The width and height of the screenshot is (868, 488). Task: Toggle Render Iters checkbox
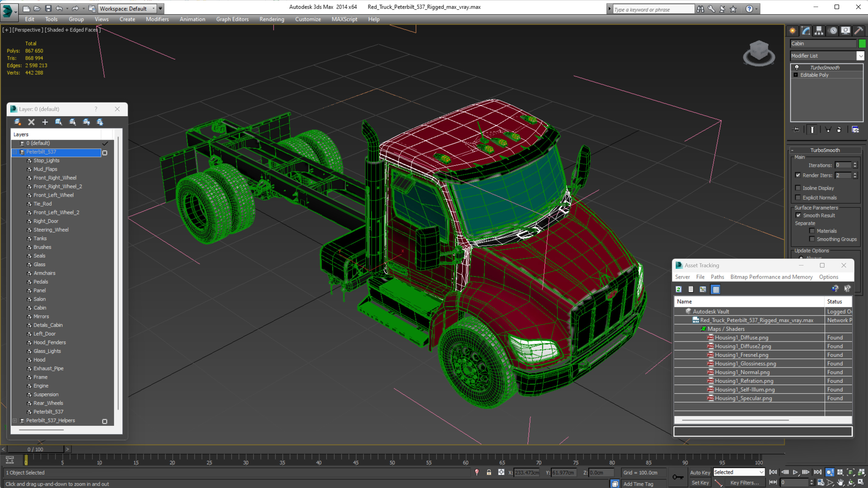pyautogui.click(x=798, y=175)
